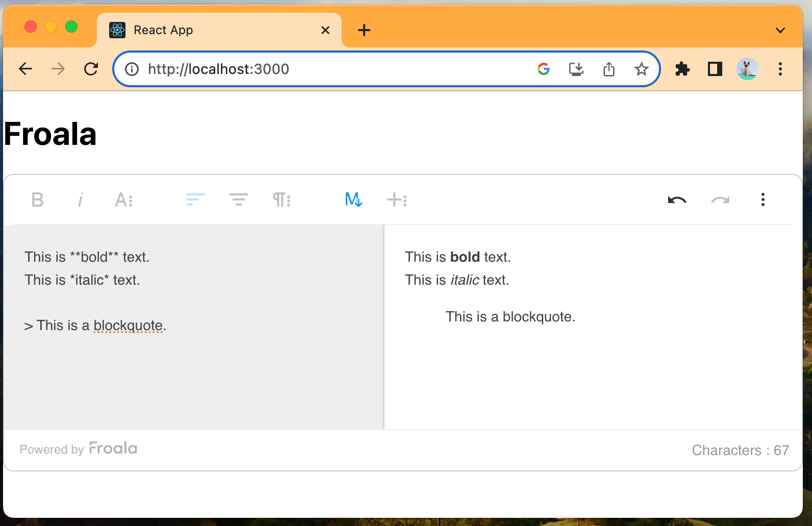This screenshot has height=526, width=812.
Task: Click rendered preview line 'This is italic text.'
Action: click(457, 280)
